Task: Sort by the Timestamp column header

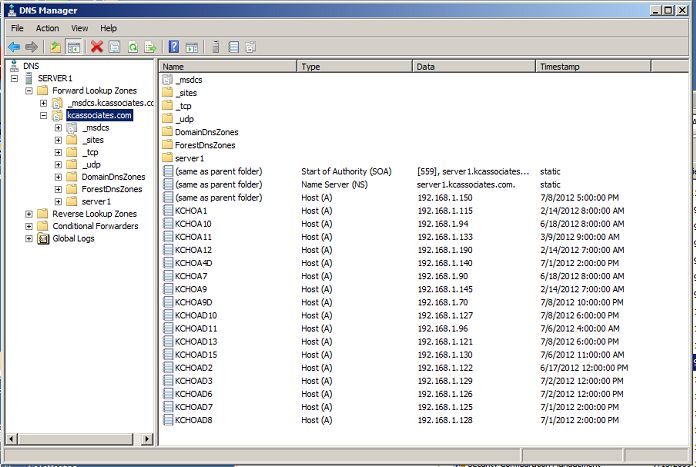Action: coord(593,67)
